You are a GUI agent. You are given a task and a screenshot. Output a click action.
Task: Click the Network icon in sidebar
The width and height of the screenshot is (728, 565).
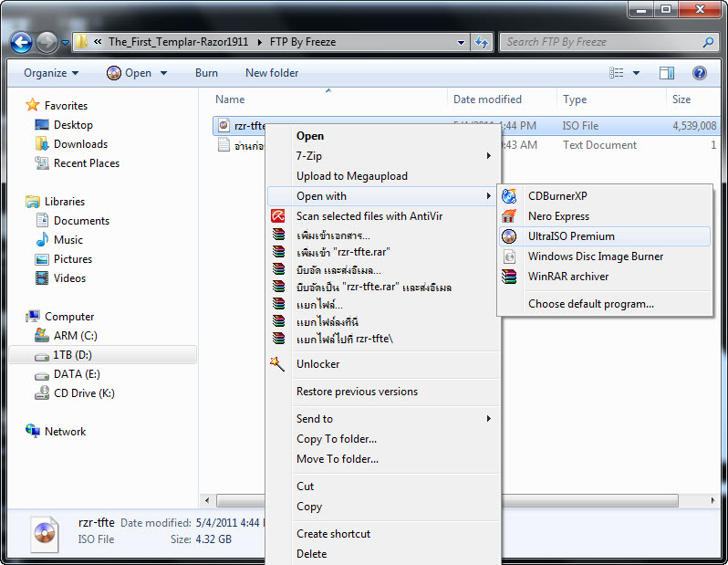[33, 431]
